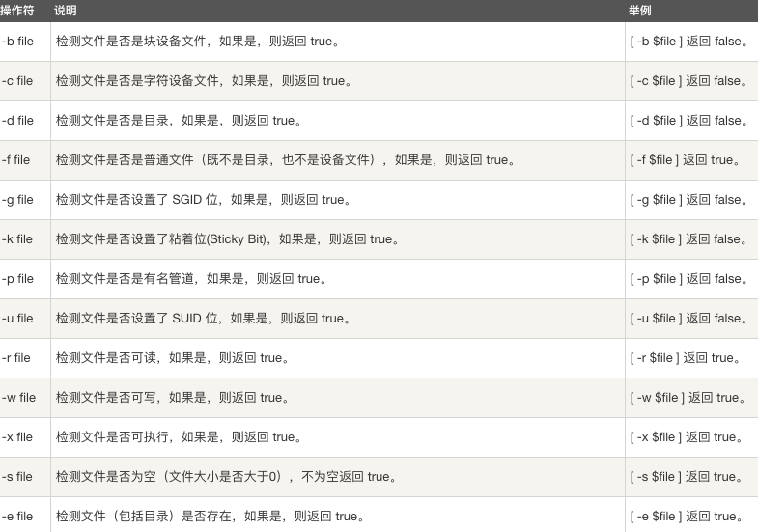Click the SGID bit description

204,200
